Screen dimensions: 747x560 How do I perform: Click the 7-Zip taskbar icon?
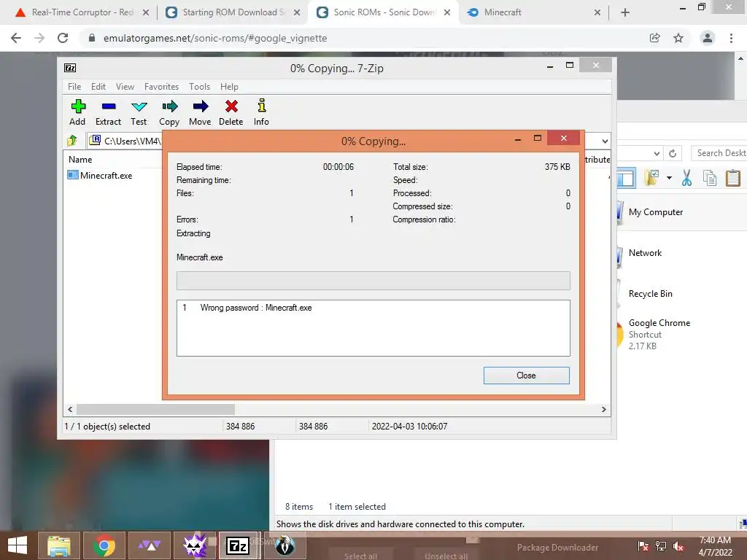239,545
